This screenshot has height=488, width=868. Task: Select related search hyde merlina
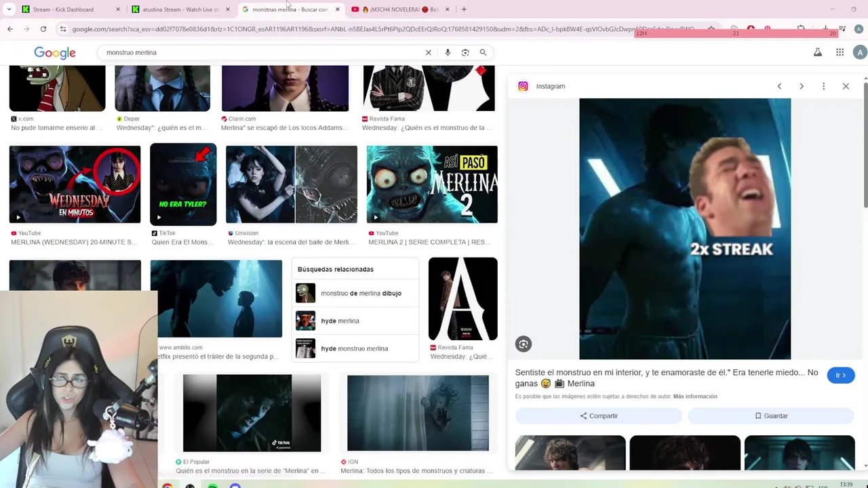[x=355, y=321]
